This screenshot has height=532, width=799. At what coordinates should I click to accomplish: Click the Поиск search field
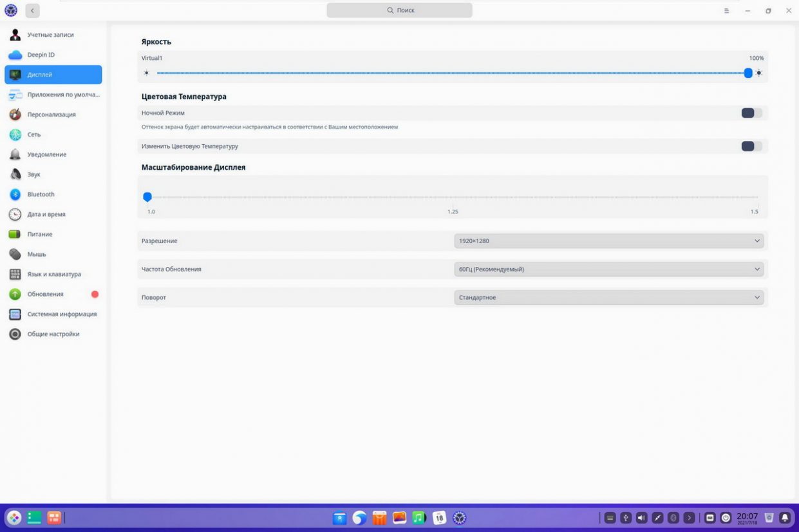(x=399, y=10)
